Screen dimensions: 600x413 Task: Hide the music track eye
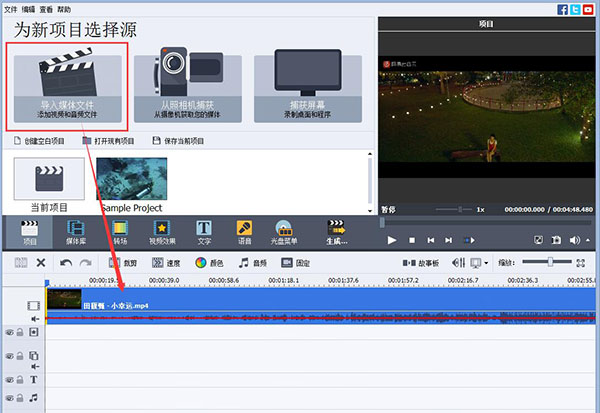click(x=9, y=398)
